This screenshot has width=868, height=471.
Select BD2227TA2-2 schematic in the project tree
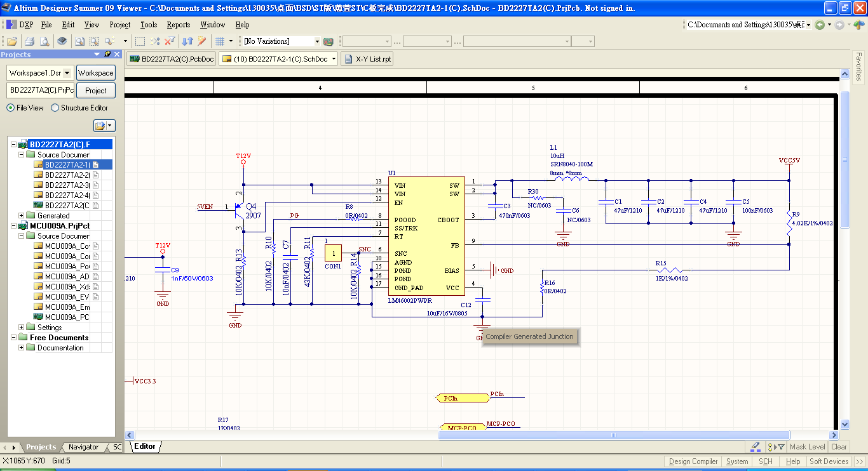point(67,175)
